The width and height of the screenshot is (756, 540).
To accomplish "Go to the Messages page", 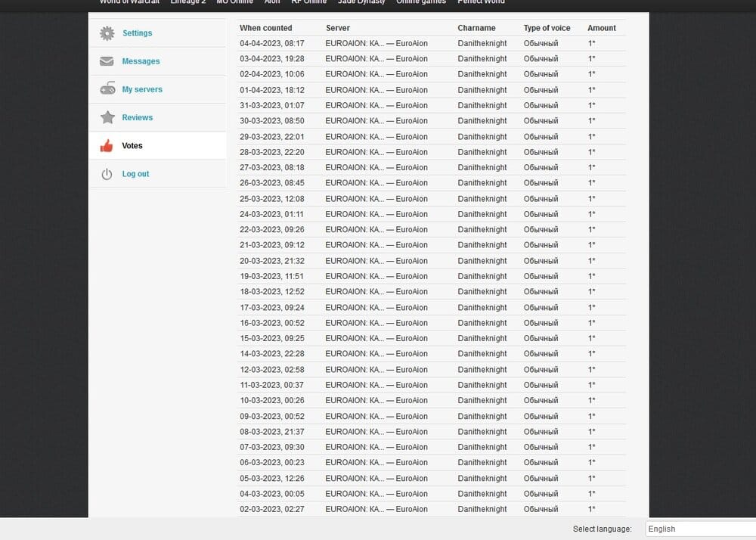I will [141, 61].
